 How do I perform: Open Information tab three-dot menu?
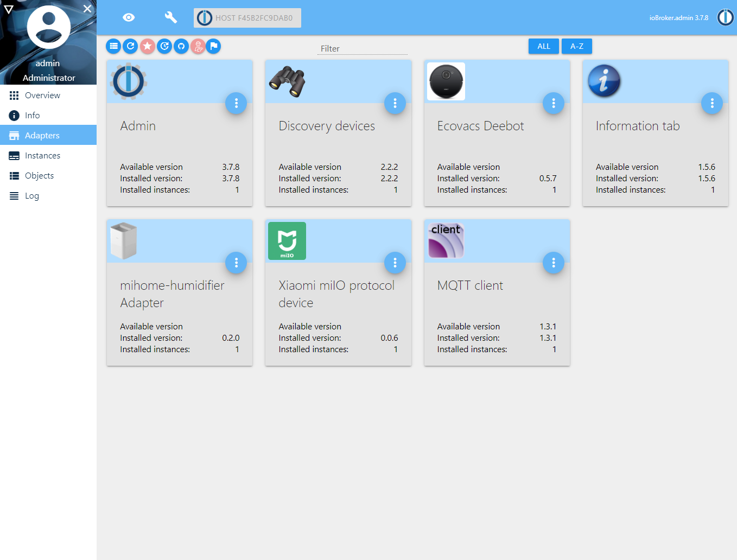point(712,103)
